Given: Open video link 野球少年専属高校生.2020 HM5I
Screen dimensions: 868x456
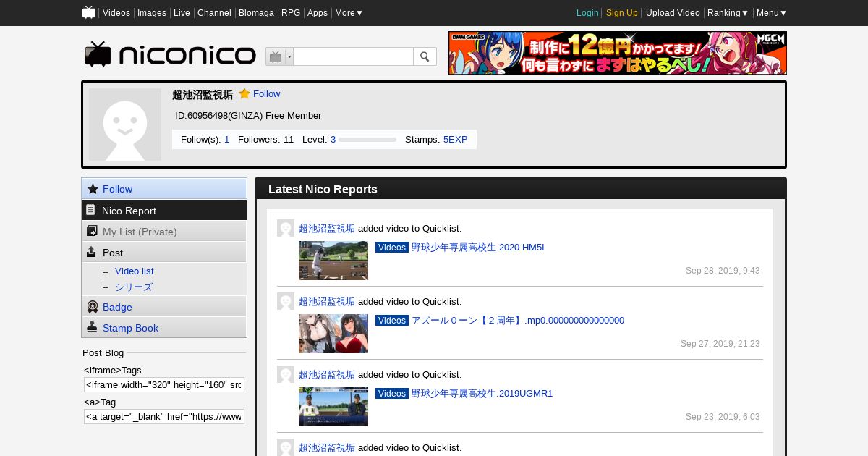Looking at the screenshot, I should click(x=477, y=248).
